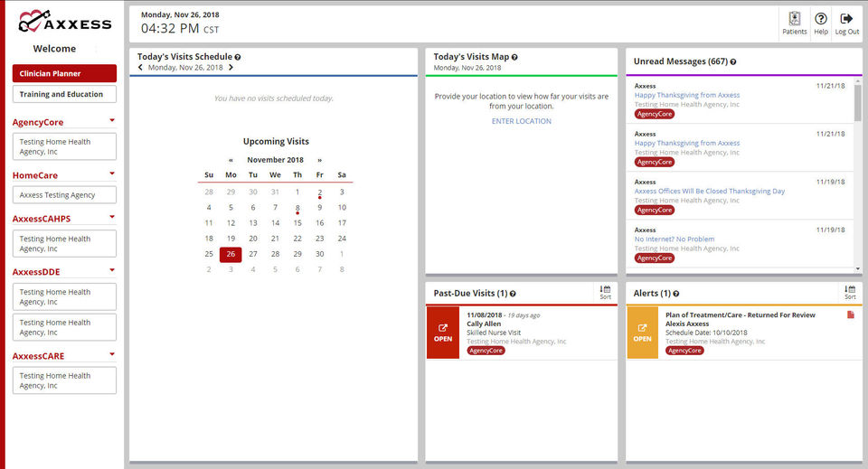Open the Help icon
The width and height of the screenshot is (868, 469).
[820, 23]
